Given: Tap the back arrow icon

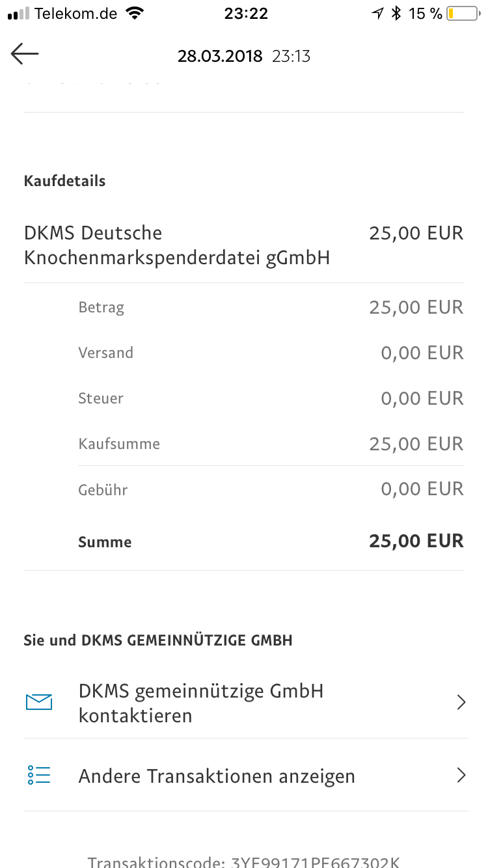Looking at the screenshot, I should click(25, 54).
